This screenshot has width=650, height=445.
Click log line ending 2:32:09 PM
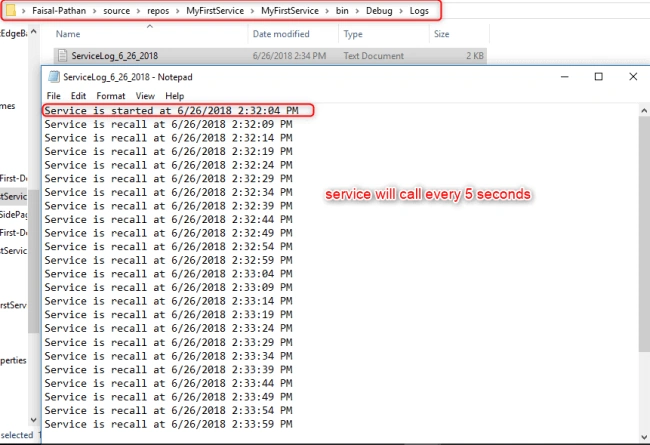[168, 124]
